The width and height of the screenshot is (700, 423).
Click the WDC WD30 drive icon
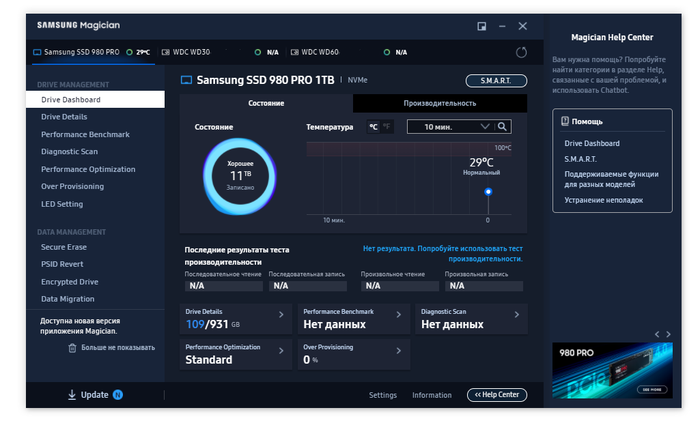click(166, 52)
